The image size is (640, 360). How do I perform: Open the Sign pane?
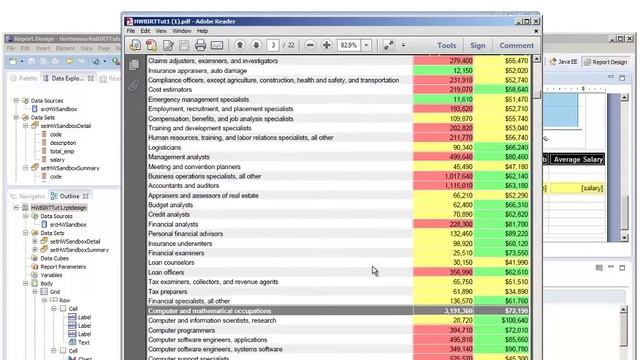(x=478, y=45)
